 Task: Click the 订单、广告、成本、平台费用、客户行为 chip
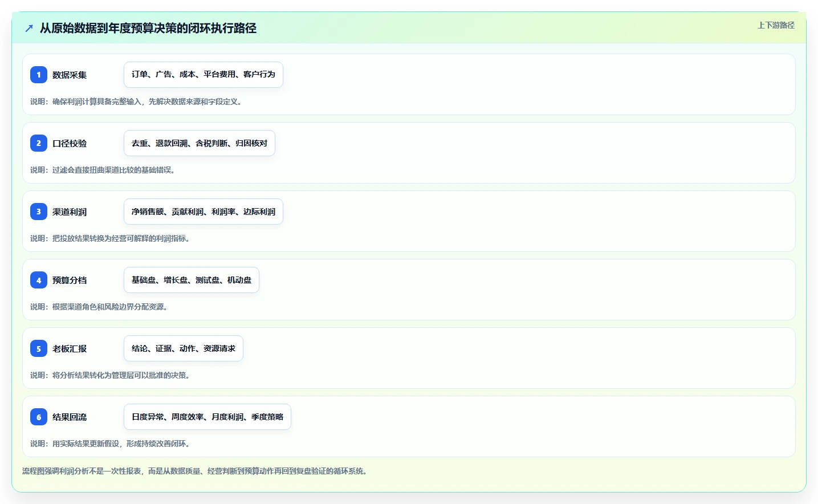pos(204,75)
